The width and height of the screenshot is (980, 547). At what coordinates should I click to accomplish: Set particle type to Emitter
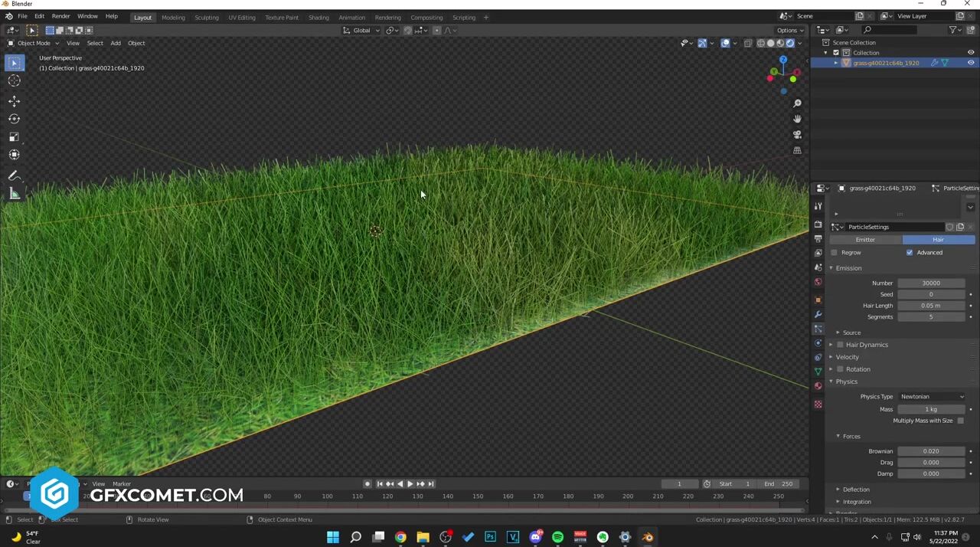[x=865, y=240]
